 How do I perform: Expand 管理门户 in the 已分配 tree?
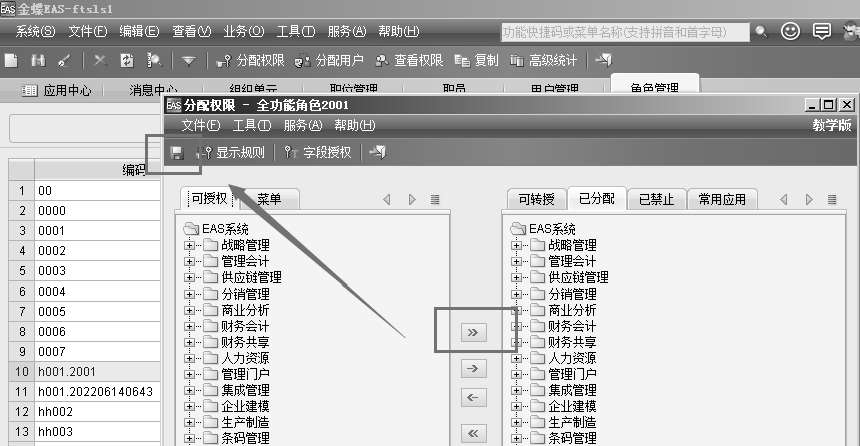pos(516,374)
